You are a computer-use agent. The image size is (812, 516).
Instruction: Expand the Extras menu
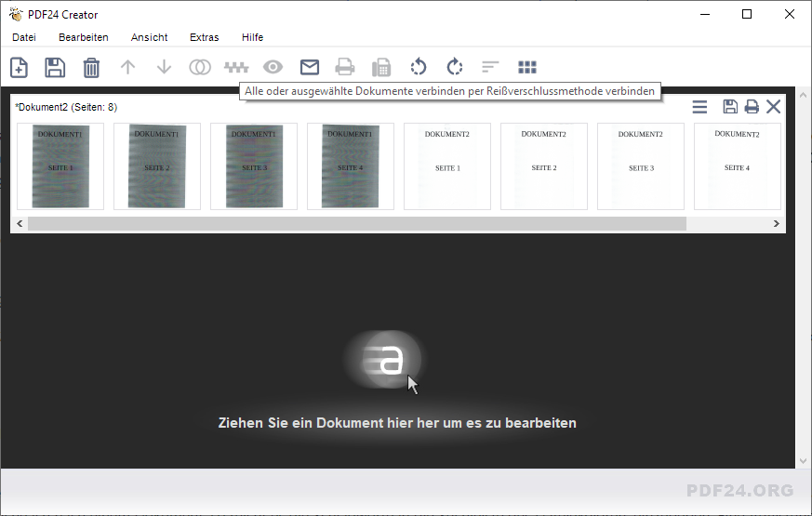pos(205,37)
